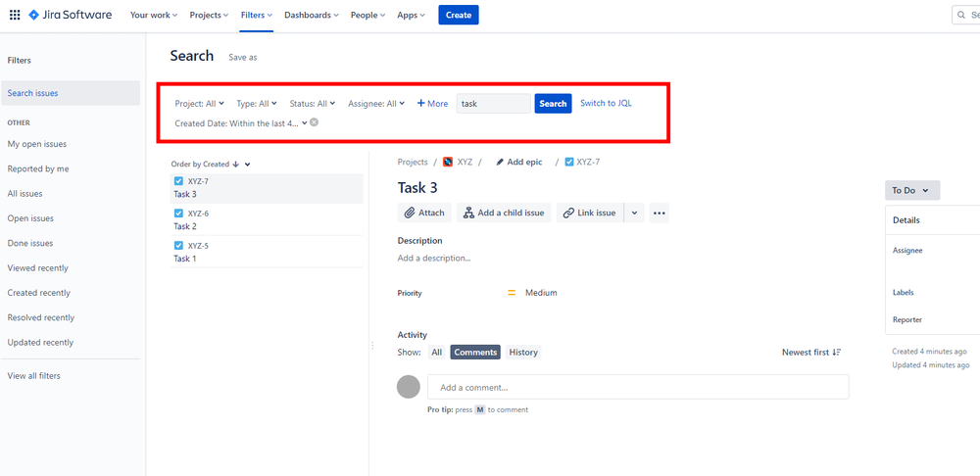Switch to the History activity tab
980x476 pixels.
coord(523,353)
